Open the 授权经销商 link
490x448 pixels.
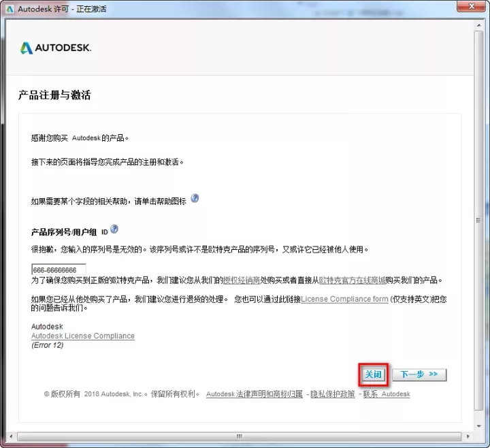pos(244,281)
